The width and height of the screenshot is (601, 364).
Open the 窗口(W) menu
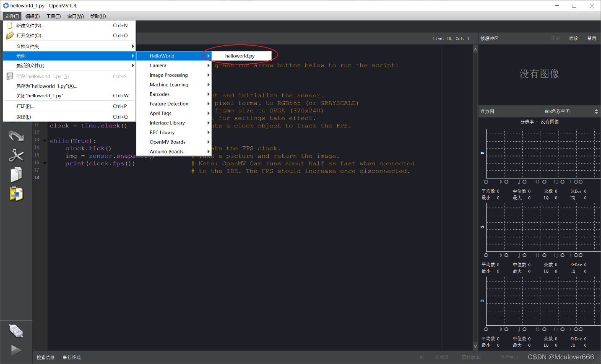tap(75, 16)
